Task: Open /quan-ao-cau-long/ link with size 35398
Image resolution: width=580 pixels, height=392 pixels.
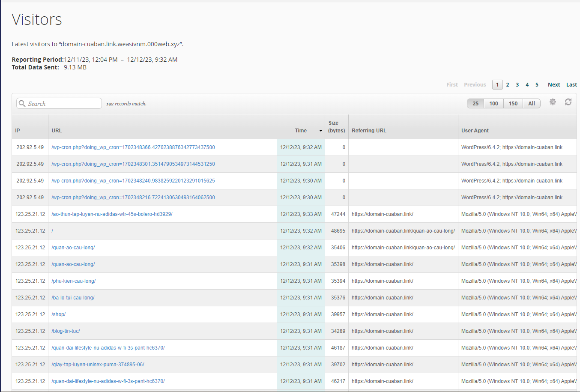Action: (x=73, y=264)
